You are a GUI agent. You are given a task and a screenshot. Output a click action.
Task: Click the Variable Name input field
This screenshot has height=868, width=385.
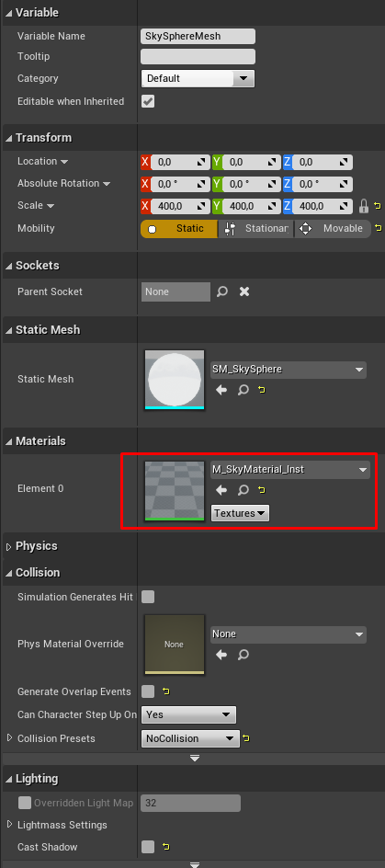click(198, 36)
